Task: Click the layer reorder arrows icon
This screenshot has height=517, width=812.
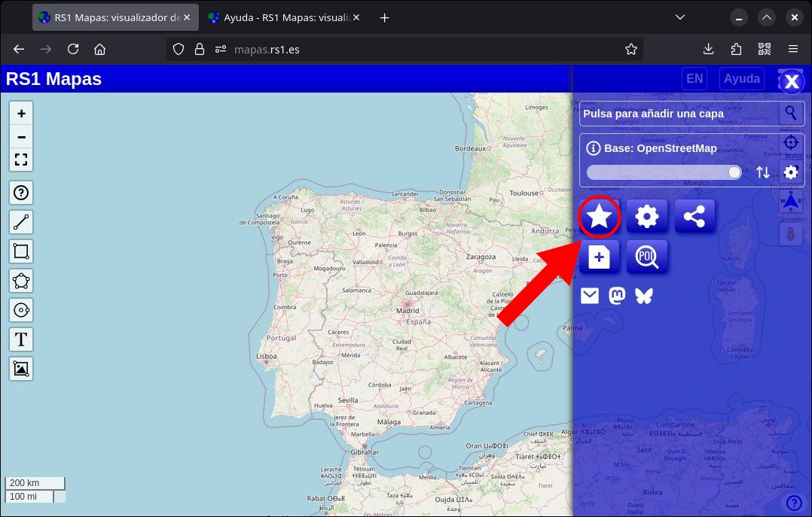Action: (x=763, y=172)
